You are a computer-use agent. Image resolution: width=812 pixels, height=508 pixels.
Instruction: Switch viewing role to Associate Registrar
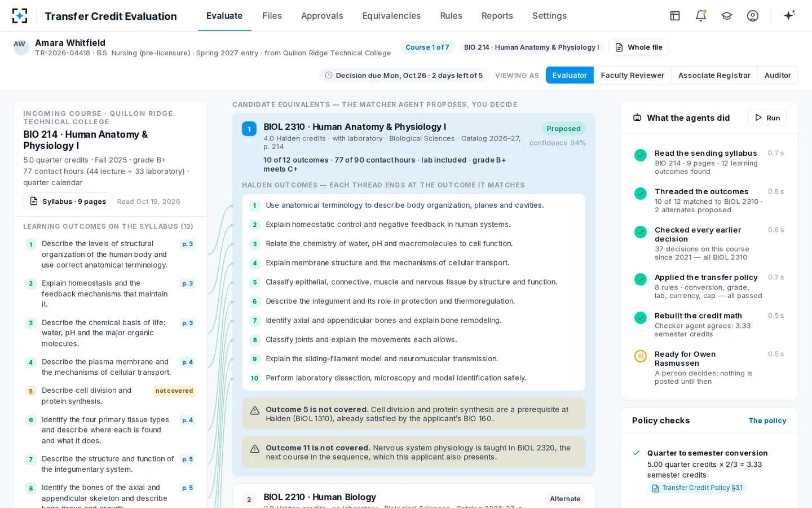[714, 75]
